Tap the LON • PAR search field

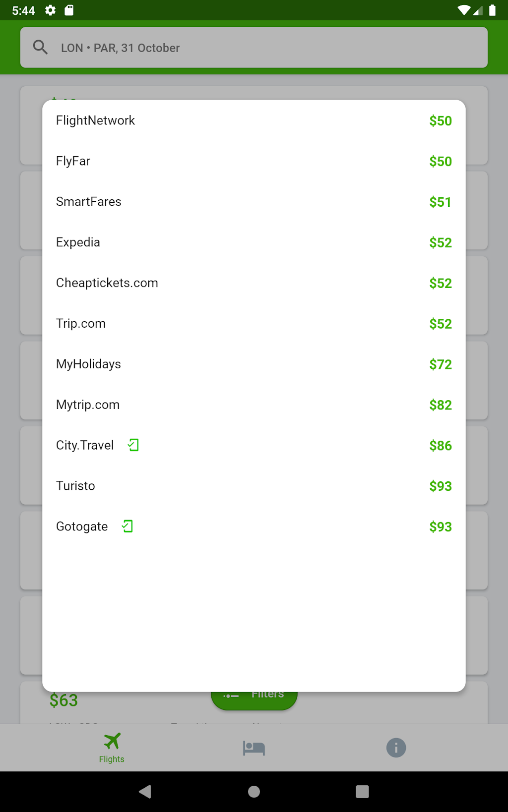pyautogui.click(x=268, y=48)
